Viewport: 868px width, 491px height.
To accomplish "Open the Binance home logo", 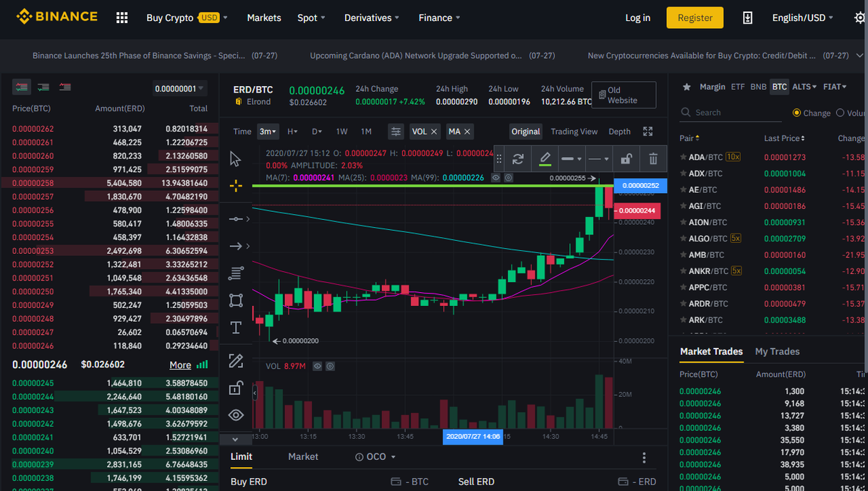I will (56, 17).
